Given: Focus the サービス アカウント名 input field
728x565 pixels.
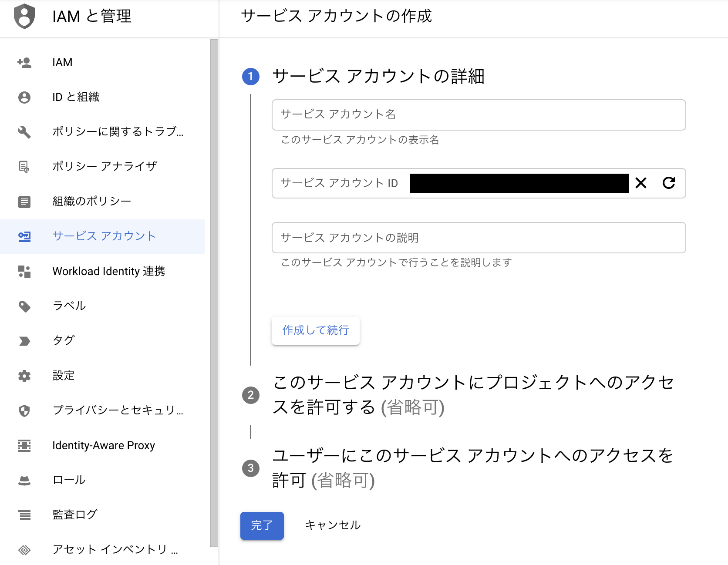Looking at the screenshot, I should (479, 115).
